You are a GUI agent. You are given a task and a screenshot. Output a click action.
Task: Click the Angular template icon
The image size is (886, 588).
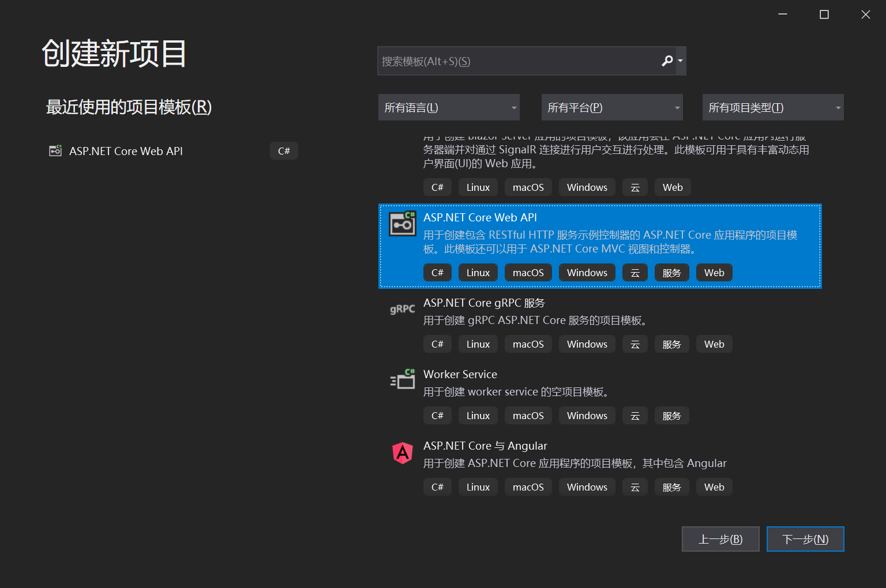403,453
